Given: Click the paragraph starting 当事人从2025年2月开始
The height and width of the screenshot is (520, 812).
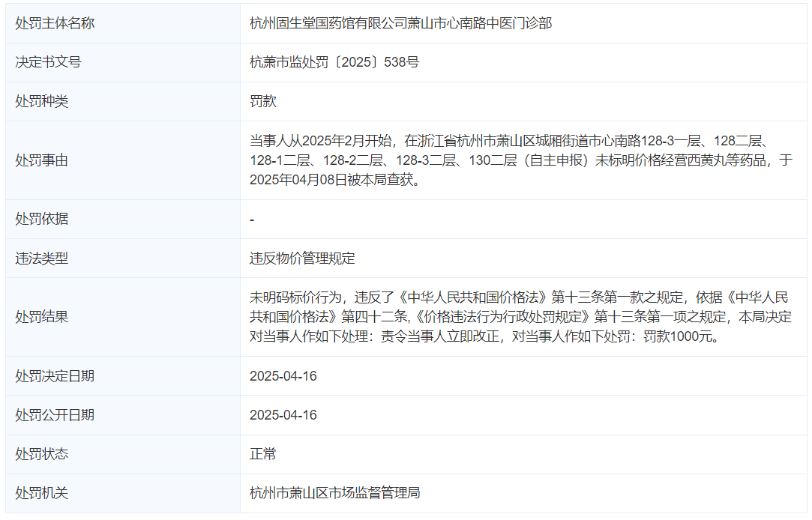Looking at the screenshot, I should click(521, 160).
